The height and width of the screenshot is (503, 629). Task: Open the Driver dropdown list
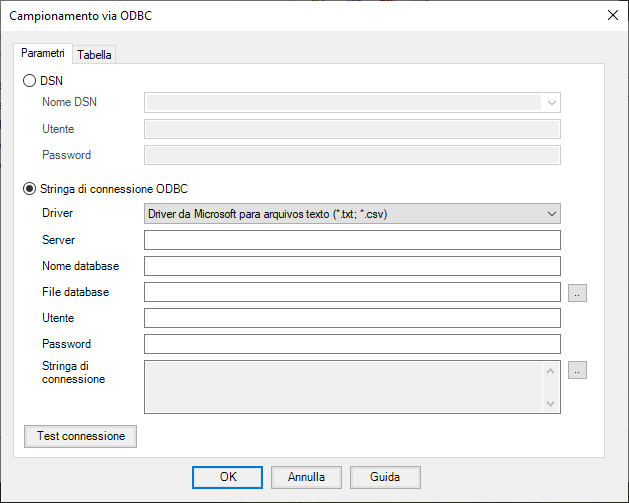(551, 213)
